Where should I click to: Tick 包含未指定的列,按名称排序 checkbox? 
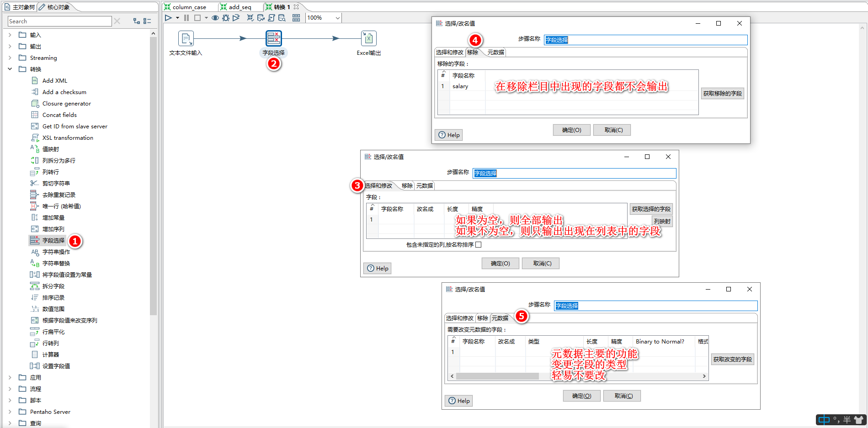479,244
